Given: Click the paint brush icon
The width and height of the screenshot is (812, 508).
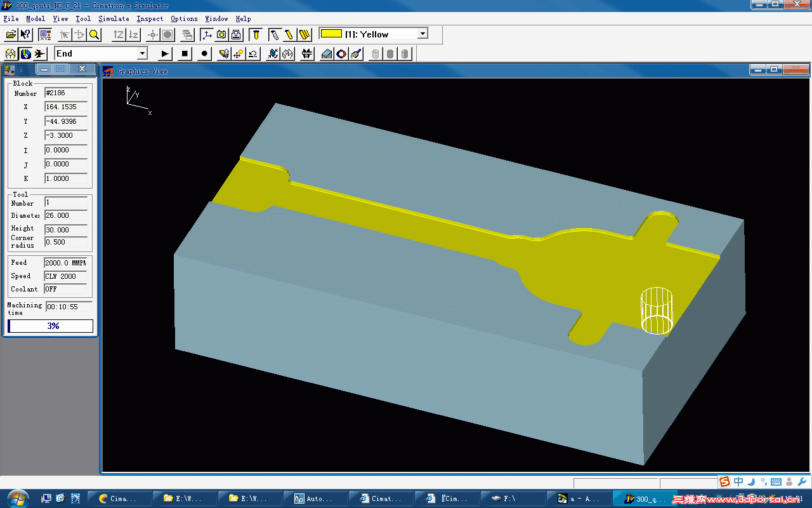Looking at the screenshot, I should click(x=356, y=54).
